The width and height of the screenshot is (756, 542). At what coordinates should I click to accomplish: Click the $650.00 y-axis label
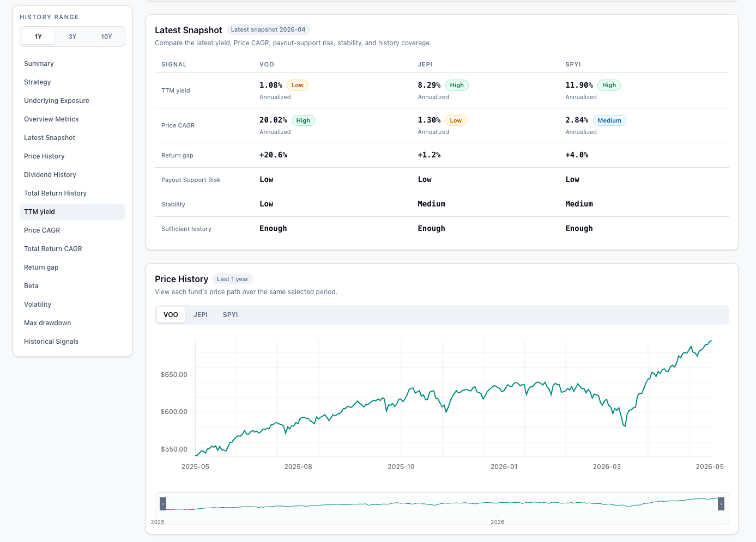point(174,375)
